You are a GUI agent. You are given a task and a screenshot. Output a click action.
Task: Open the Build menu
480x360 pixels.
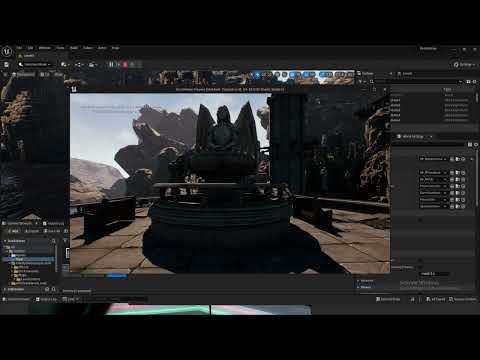[74, 48]
